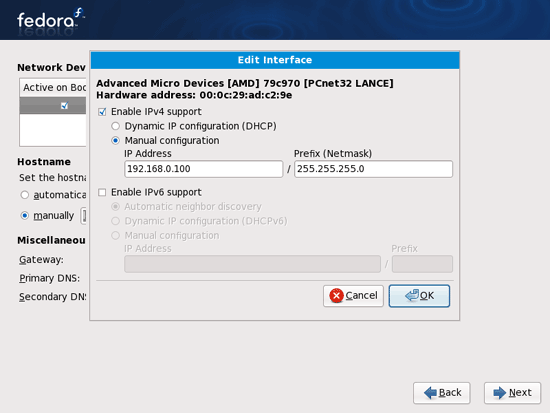550x413 pixels.
Task: Choose the automatically hostname radio option
Action: tap(25, 195)
